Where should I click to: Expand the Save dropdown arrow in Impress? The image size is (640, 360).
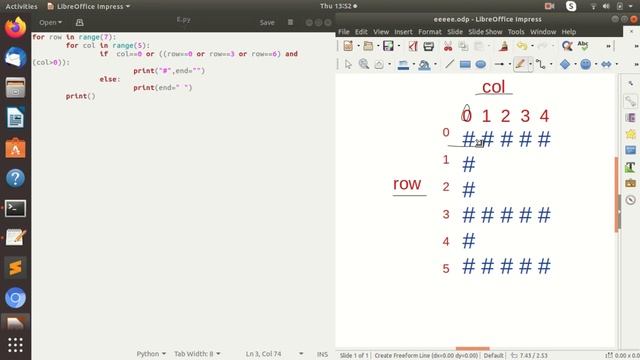(399, 46)
